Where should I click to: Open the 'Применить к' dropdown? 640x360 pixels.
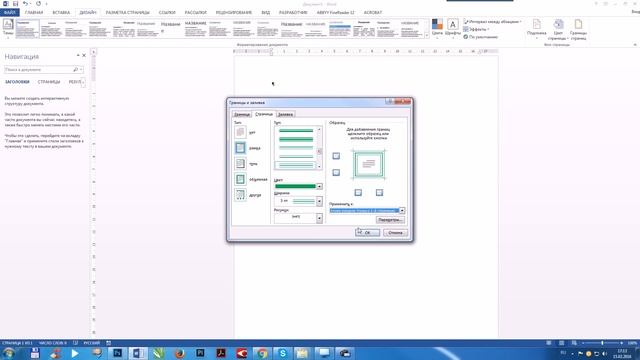point(402,211)
